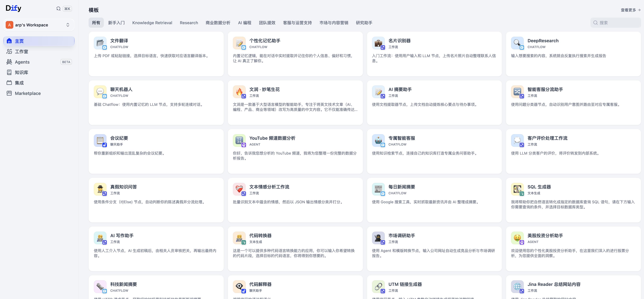
Task: Click the UTM 链接生成器 link icon
Action: [x=378, y=287]
